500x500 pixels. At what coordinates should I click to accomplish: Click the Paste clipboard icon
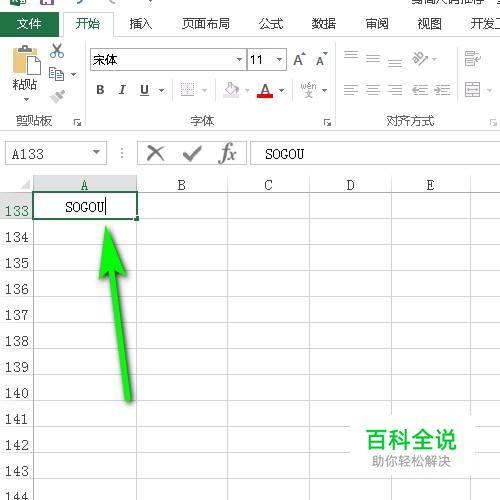coord(26,60)
